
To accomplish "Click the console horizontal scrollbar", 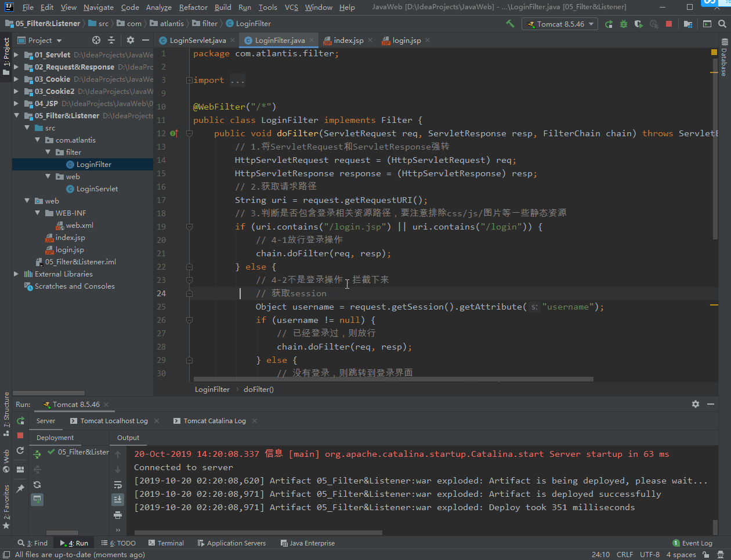I will [x=259, y=533].
